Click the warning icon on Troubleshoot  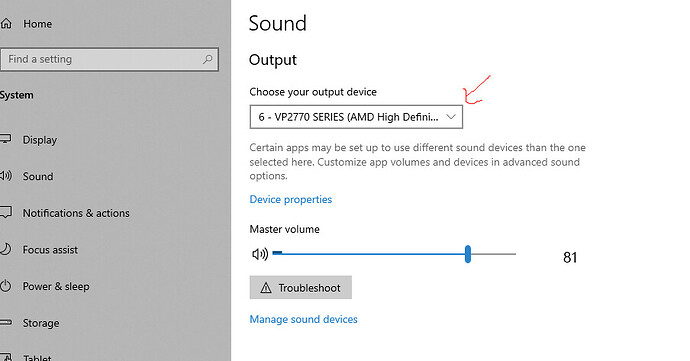click(266, 288)
